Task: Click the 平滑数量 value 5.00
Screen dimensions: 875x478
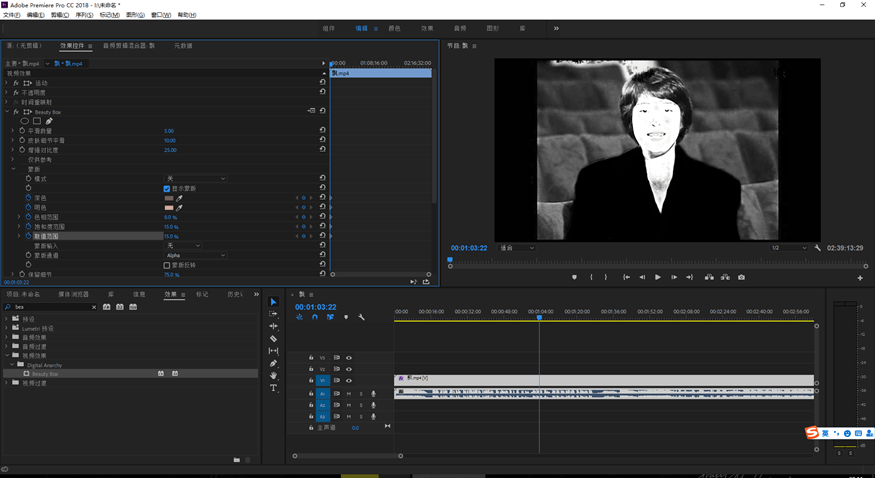Action: pyautogui.click(x=169, y=131)
